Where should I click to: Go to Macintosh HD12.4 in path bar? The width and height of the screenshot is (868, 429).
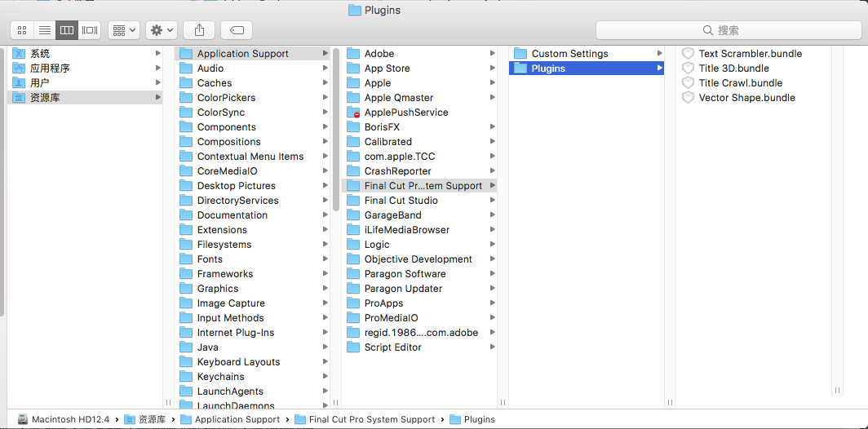tap(63, 419)
